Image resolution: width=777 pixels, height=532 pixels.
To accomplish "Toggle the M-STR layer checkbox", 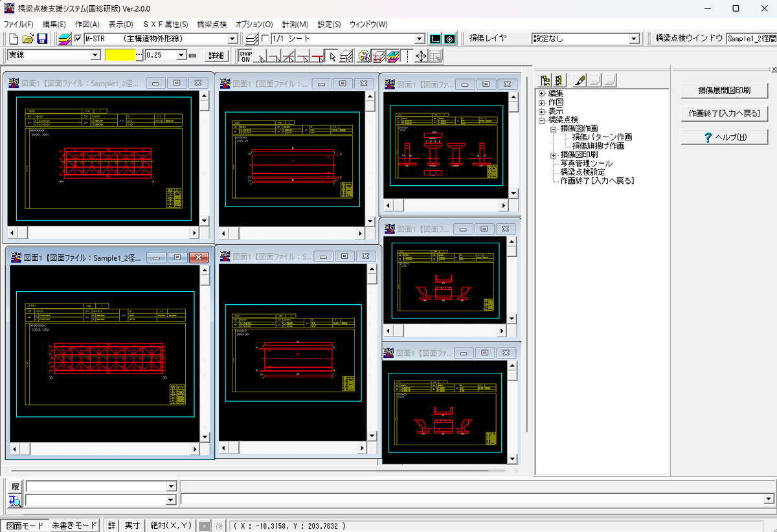I will pos(78,39).
